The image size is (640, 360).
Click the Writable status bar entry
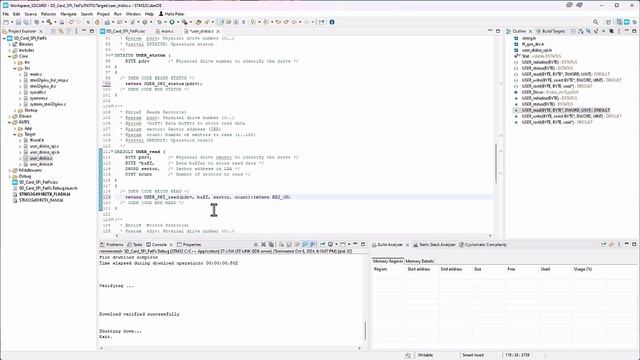(425, 355)
